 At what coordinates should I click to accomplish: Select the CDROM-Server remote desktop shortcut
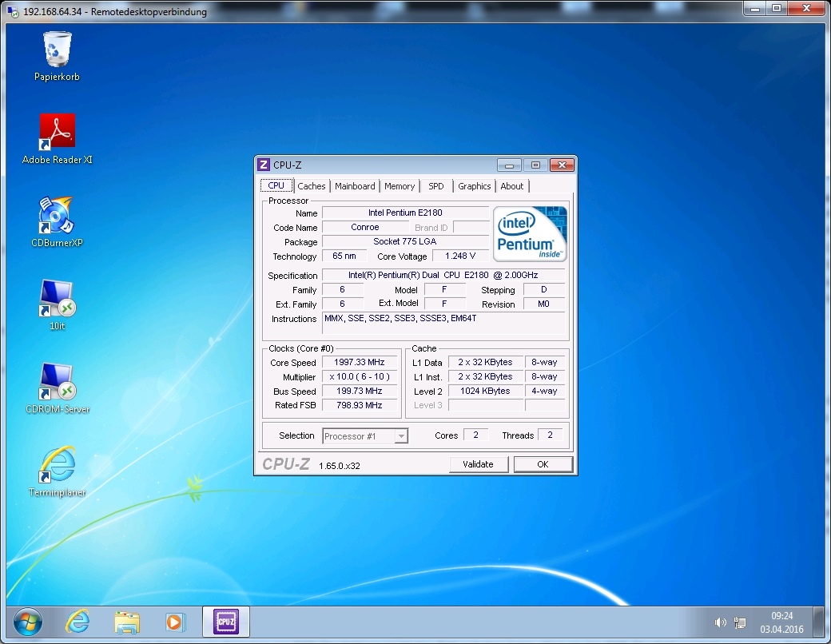click(58, 388)
